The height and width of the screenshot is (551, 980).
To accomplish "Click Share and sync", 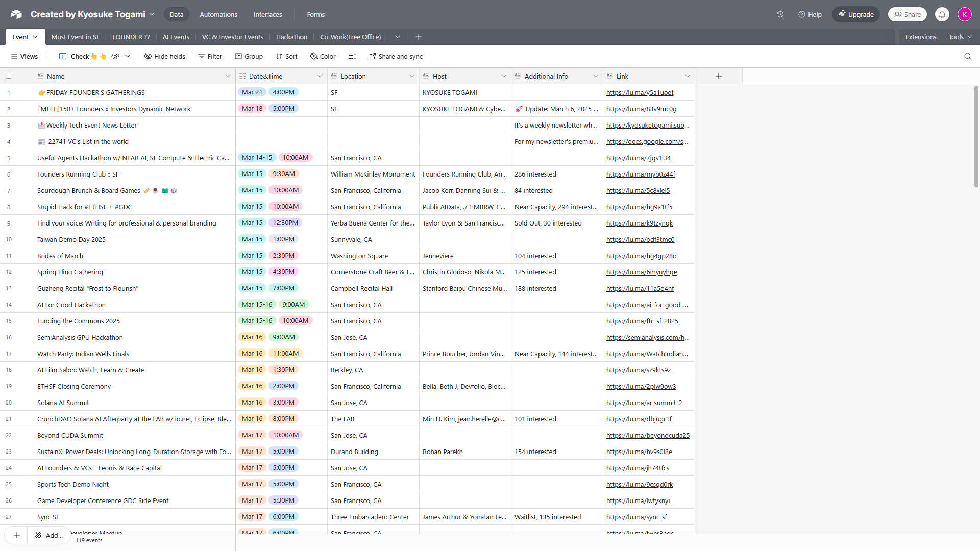I will coord(396,56).
